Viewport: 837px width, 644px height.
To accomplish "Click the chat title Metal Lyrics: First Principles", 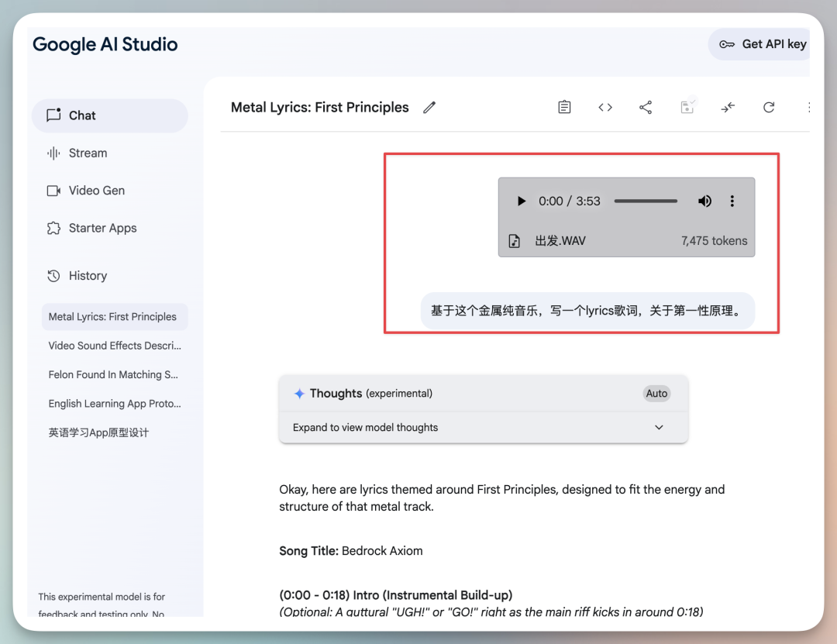I will pos(320,107).
